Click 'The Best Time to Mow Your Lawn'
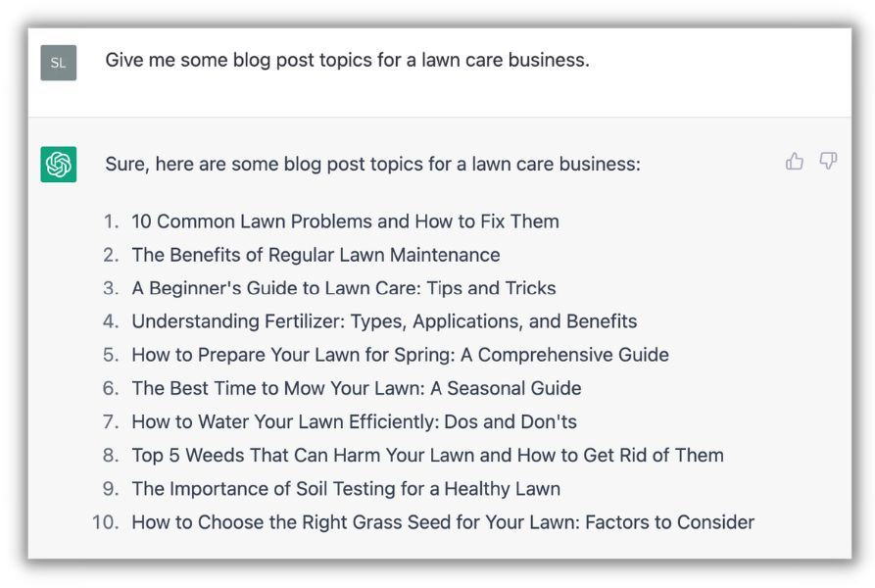Image resolution: width=875 pixels, height=588 pixels. [x=356, y=388]
